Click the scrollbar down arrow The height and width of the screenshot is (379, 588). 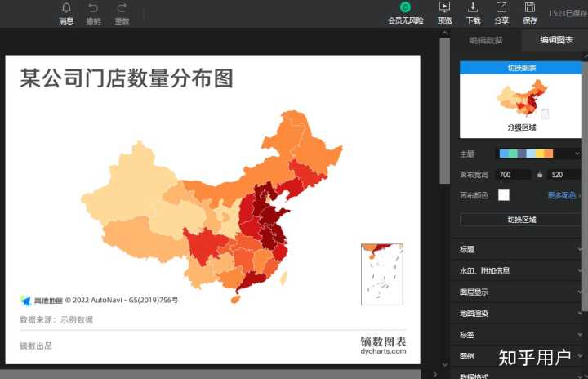[445, 364]
